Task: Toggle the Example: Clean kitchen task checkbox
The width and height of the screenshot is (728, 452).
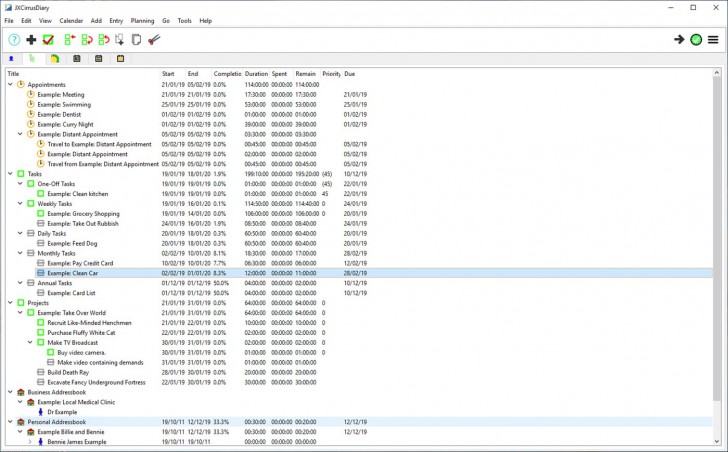Action: click(x=41, y=193)
